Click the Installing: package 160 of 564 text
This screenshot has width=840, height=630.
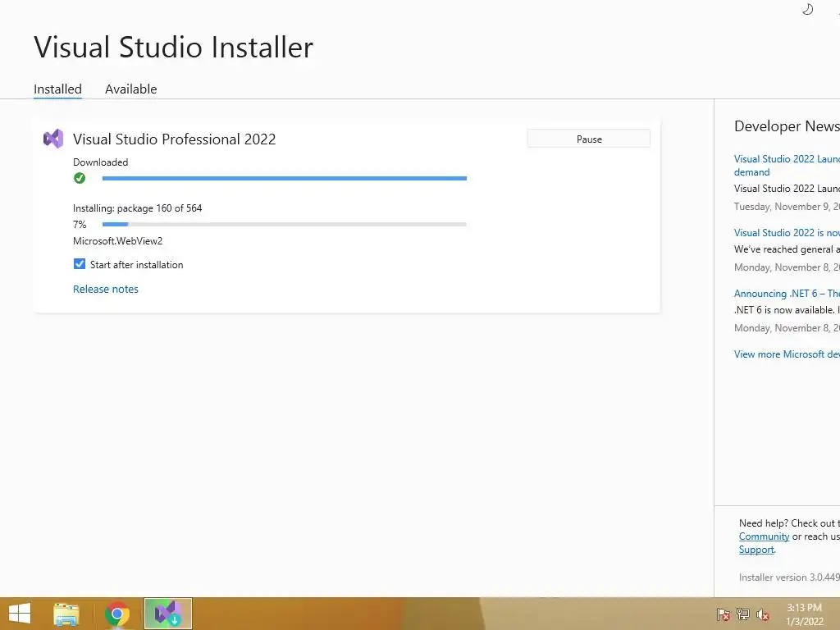[138, 208]
